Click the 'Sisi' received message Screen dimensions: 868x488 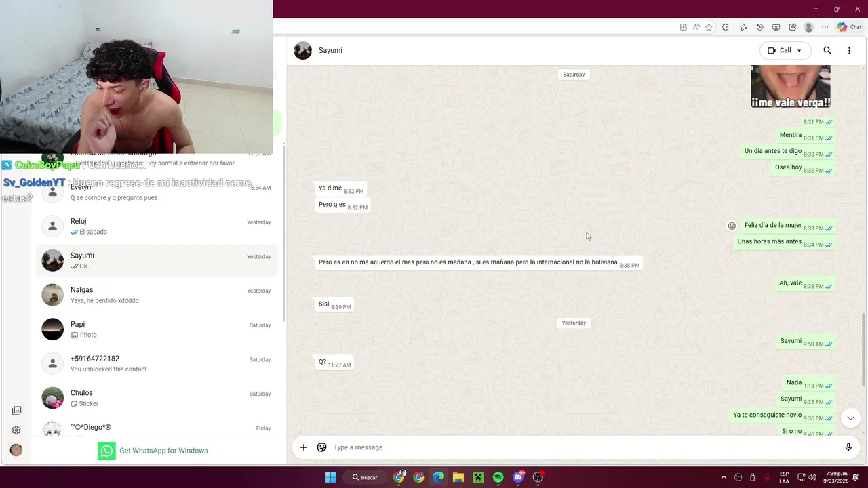pos(335,305)
